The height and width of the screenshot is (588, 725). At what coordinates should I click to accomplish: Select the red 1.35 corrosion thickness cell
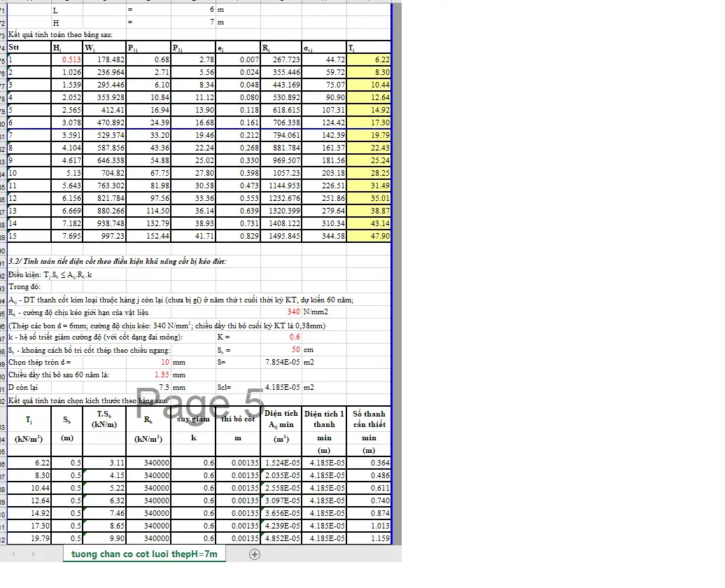148,374
